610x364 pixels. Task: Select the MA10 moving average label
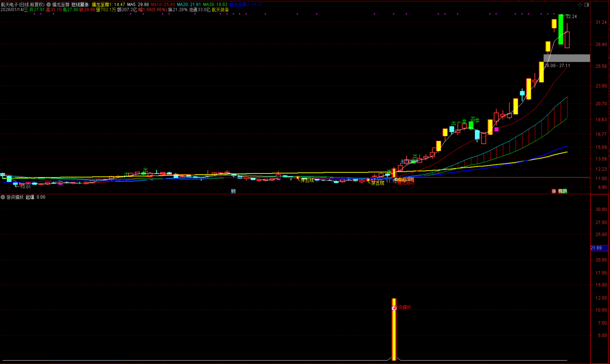(x=163, y=5)
